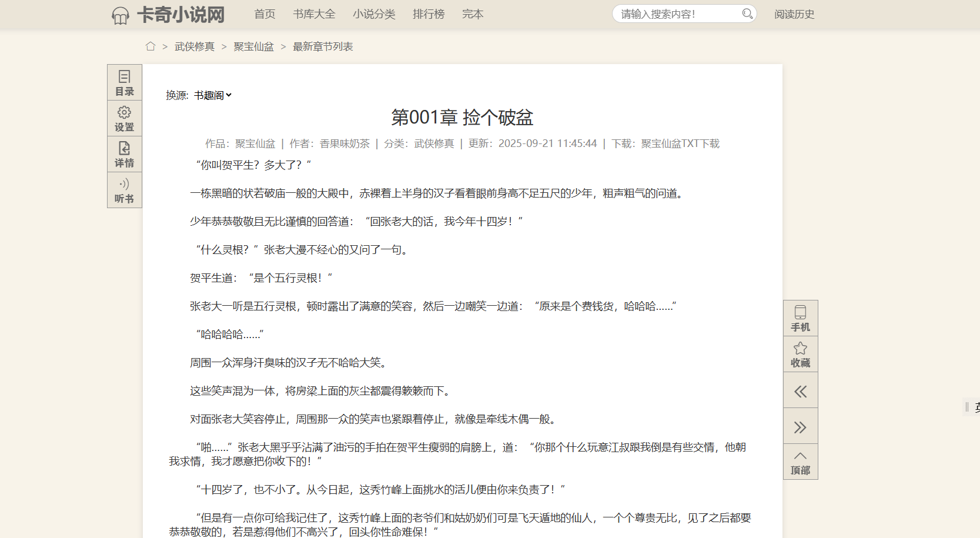This screenshot has width=980, height=538.
Task: Bookmark the novel with the 收藏 star
Action: coord(800,355)
